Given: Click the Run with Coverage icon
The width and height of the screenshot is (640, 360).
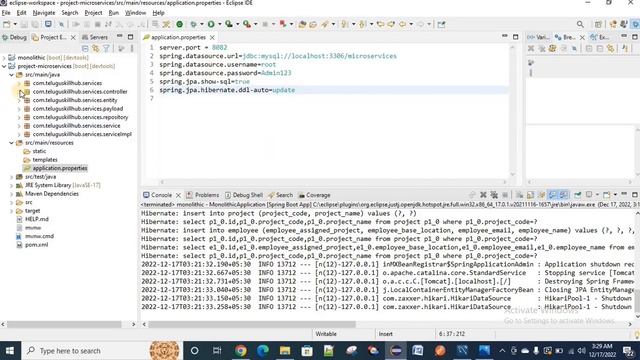Looking at the screenshot, I should (x=229, y=24).
